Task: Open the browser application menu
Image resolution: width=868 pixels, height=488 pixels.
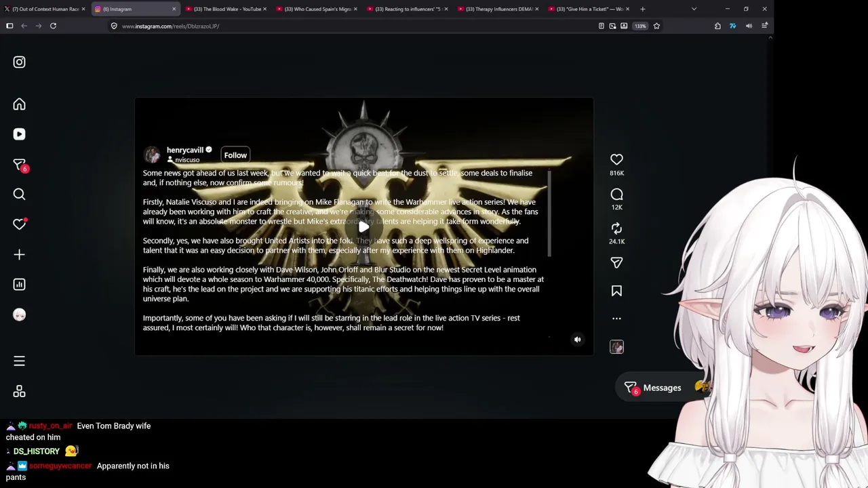Action: [764, 26]
